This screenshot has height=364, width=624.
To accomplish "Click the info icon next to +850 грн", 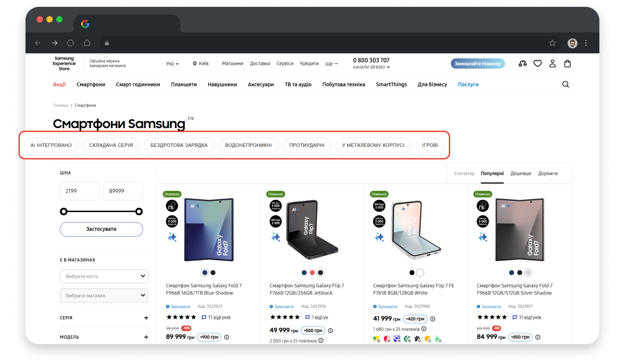I will 538,337.
